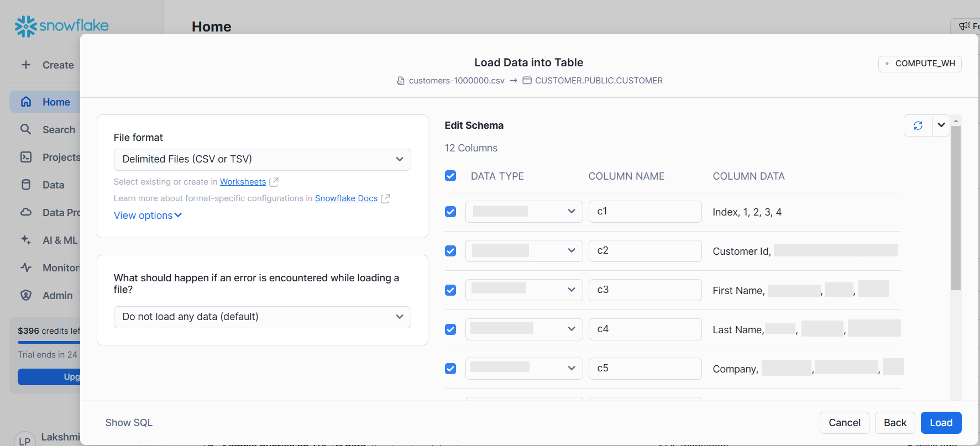The height and width of the screenshot is (446, 980).
Task: Open the File format dropdown
Action: (262, 159)
